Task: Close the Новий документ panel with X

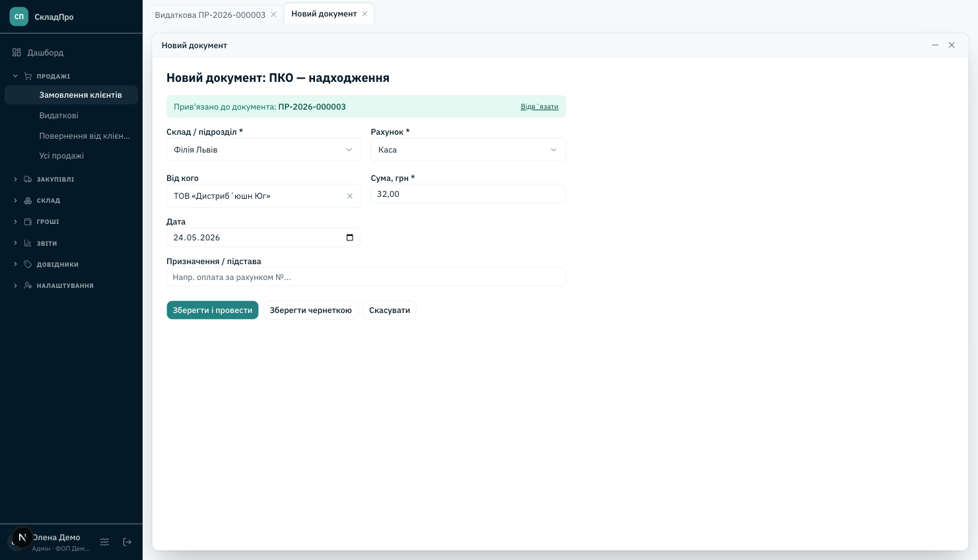Action: tap(952, 45)
